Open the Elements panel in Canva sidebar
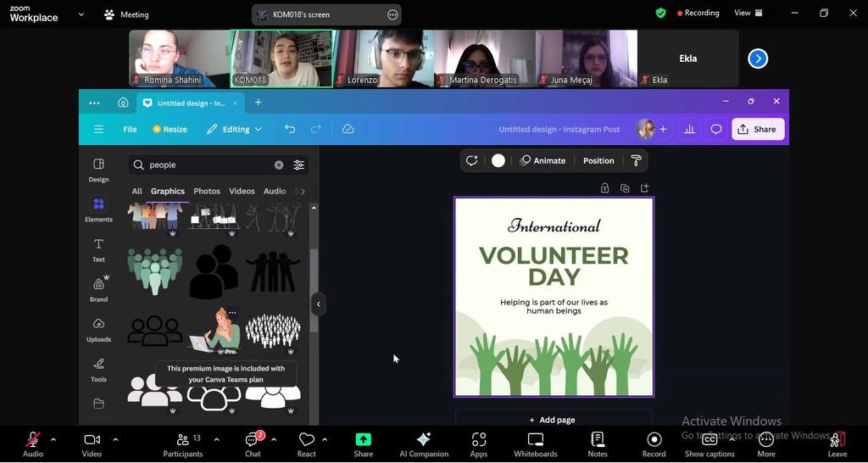 click(98, 210)
